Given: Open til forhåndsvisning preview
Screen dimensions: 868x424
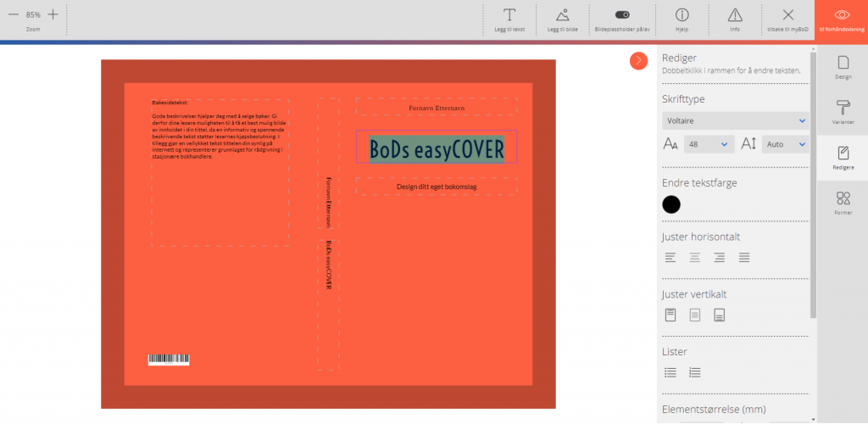Looking at the screenshot, I should pos(842,20).
